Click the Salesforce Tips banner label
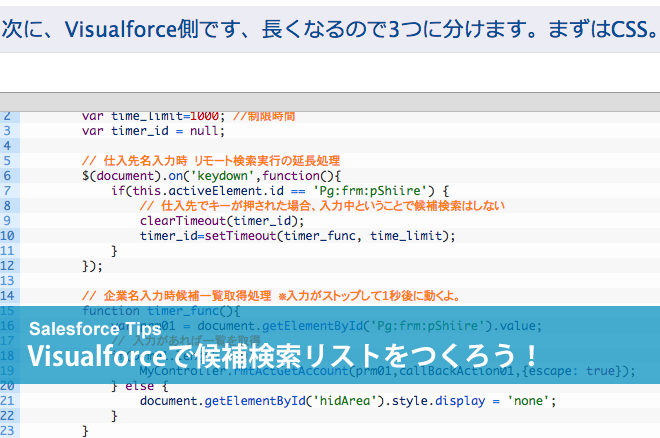660x438 pixels. 95,329
